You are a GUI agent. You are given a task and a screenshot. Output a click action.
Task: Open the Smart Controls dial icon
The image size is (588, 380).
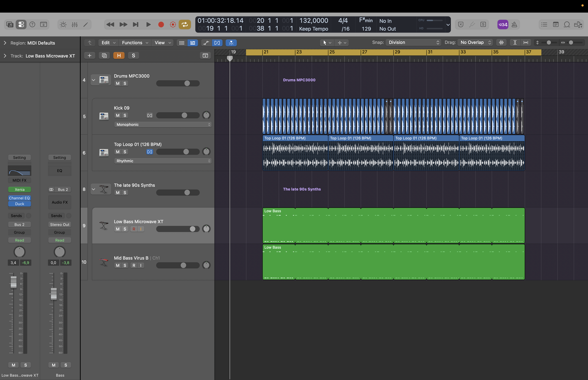click(63, 24)
